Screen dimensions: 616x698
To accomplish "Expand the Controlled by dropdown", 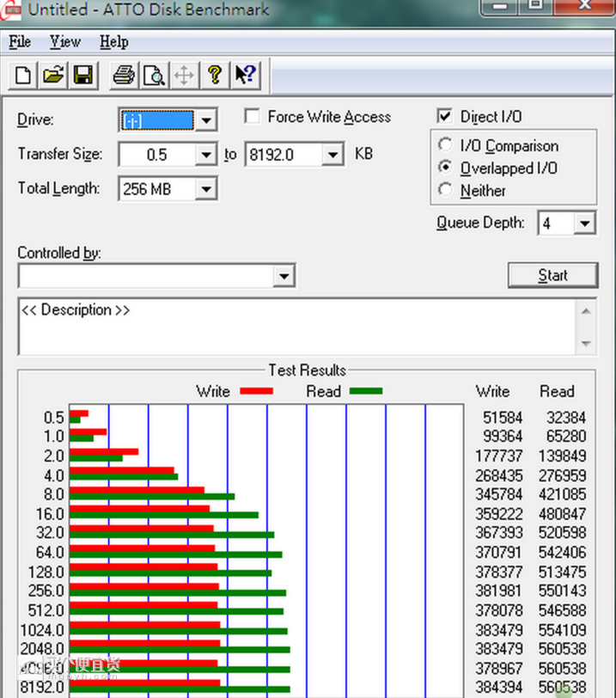I will pyautogui.click(x=284, y=276).
